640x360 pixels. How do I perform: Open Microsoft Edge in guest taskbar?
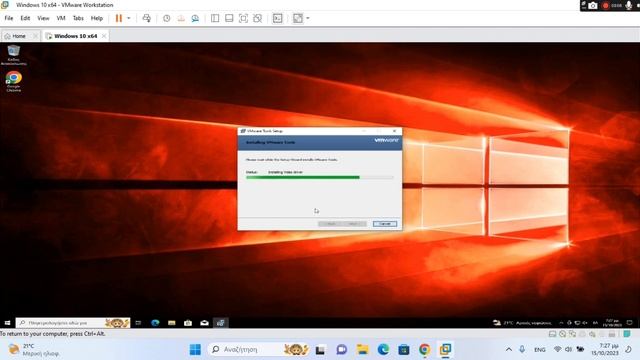pyautogui.click(x=155, y=323)
